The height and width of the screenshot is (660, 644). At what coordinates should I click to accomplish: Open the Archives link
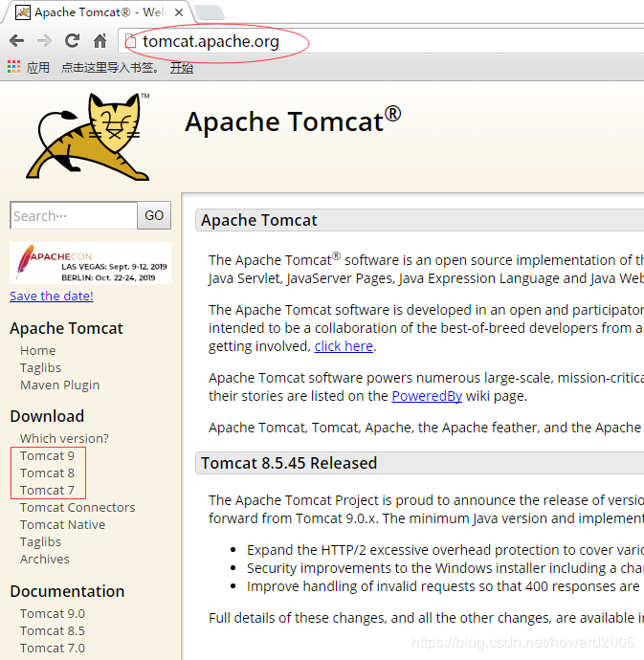click(45, 559)
